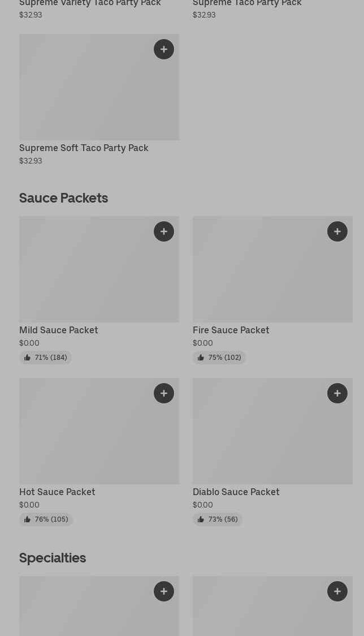This screenshot has height=636, width=364.
Task: Add second Specialties item on the right
Action: coord(337,591)
